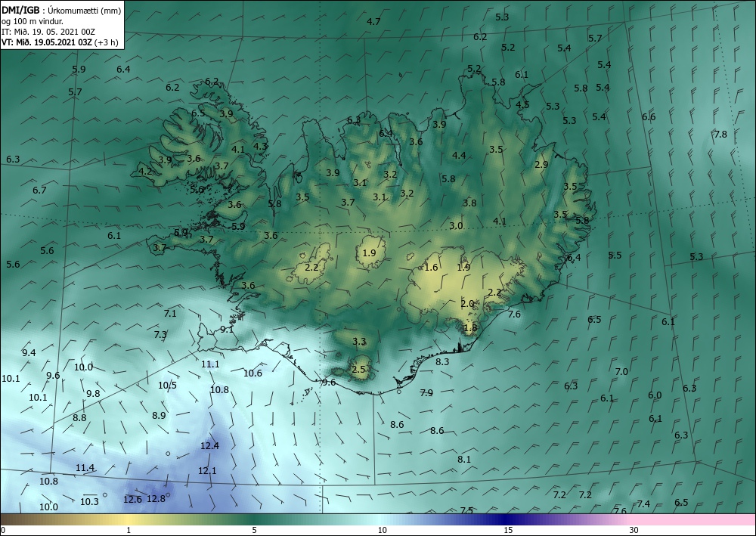Click the 2.9 value in east Iceland
756x536 pixels.
point(541,164)
